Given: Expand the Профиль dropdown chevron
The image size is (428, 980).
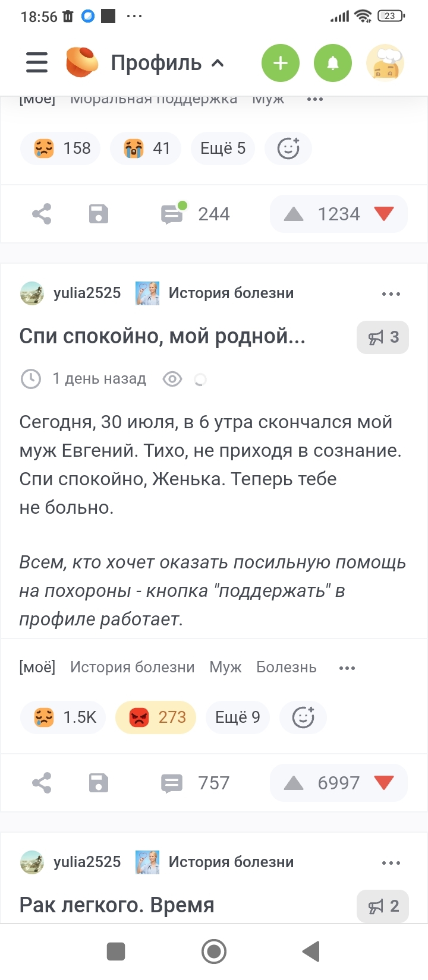Looking at the screenshot, I should tap(218, 63).
